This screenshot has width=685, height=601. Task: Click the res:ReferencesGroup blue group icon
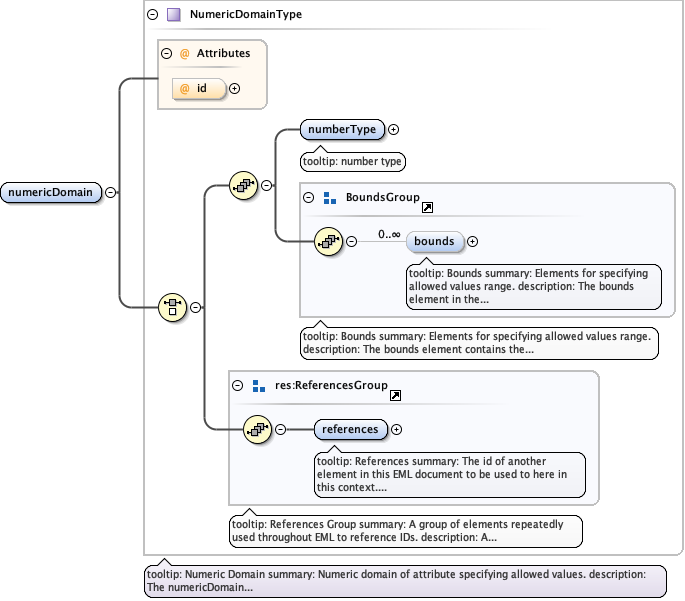tap(258, 385)
